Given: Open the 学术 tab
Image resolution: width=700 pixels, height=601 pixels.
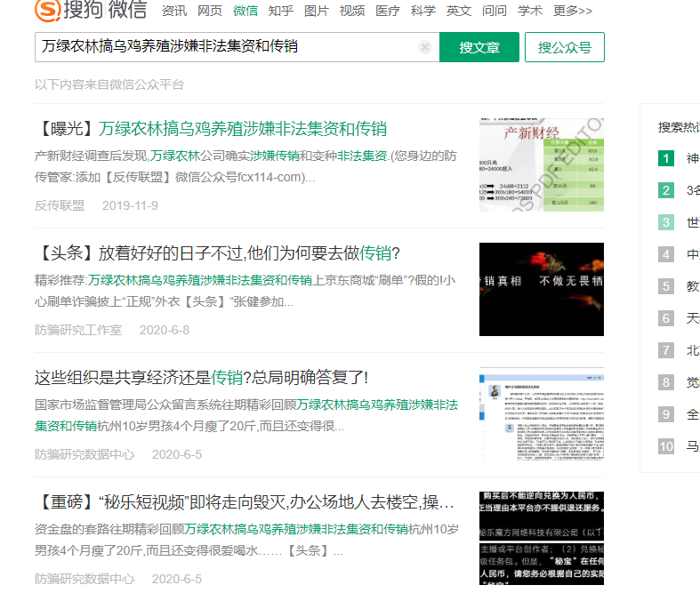Looking at the screenshot, I should 530,11.
